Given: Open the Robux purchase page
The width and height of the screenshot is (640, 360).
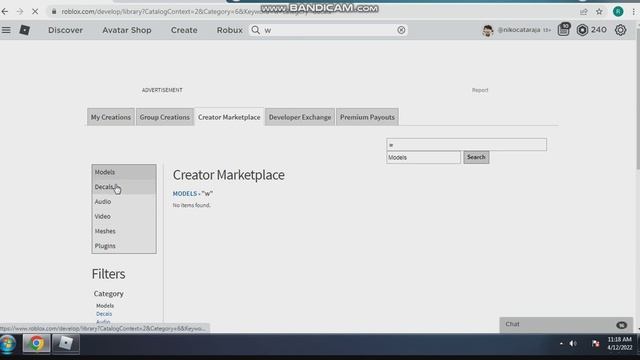Looking at the screenshot, I should pos(230,30).
